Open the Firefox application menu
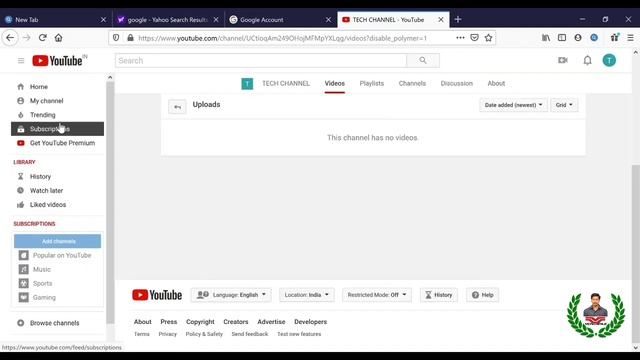640x360 pixels. point(630,38)
